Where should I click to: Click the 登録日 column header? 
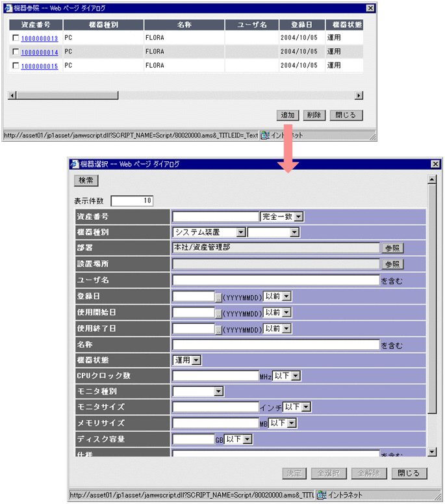(x=302, y=25)
